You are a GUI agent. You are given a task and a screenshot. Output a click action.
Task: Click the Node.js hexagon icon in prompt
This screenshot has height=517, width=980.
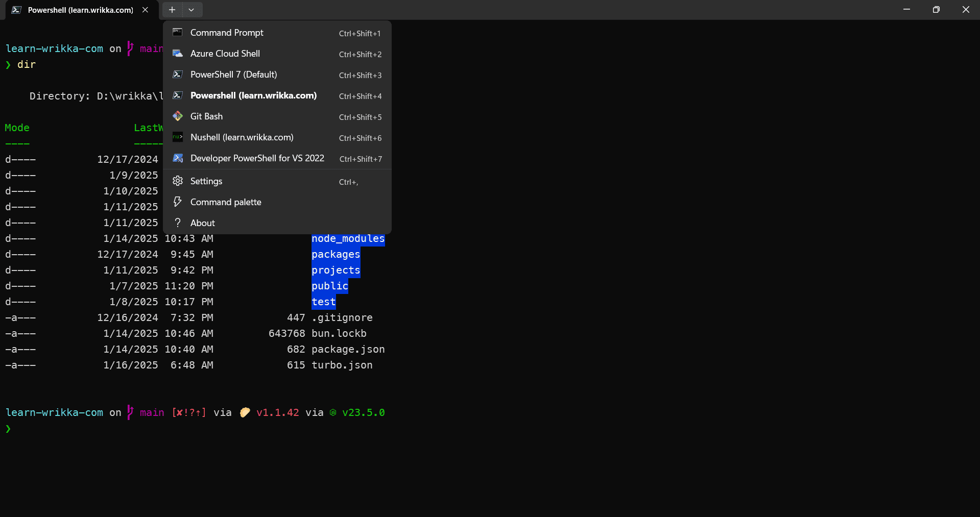(332, 412)
